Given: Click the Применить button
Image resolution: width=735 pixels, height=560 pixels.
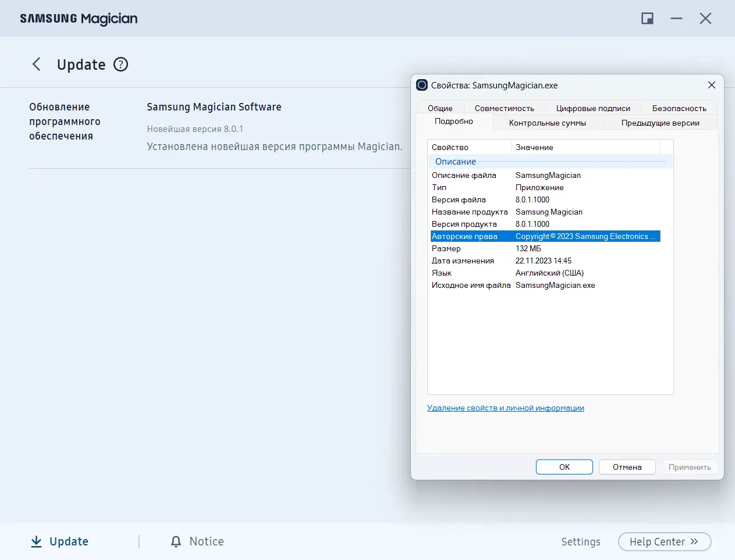Looking at the screenshot, I should pos(690,467).
